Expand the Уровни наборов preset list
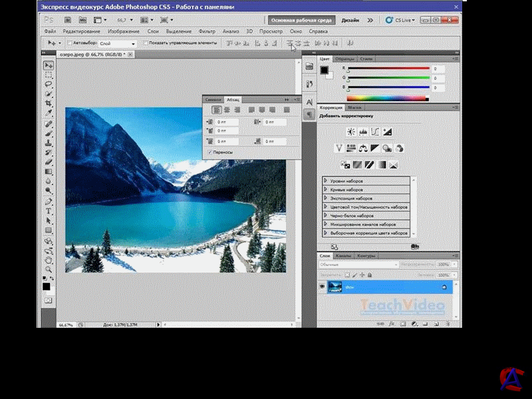This screenshot has height=399, width=532. point(326,181)
